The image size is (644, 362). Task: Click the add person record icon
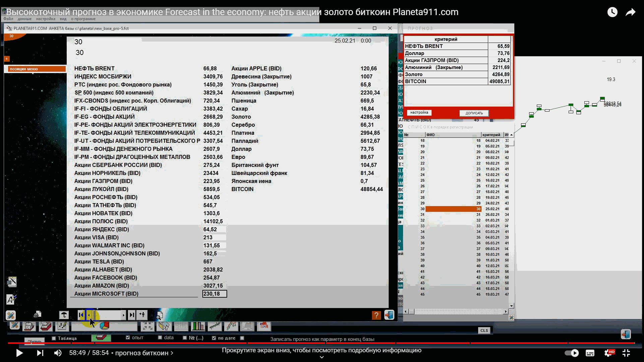(x=142, y=315)
